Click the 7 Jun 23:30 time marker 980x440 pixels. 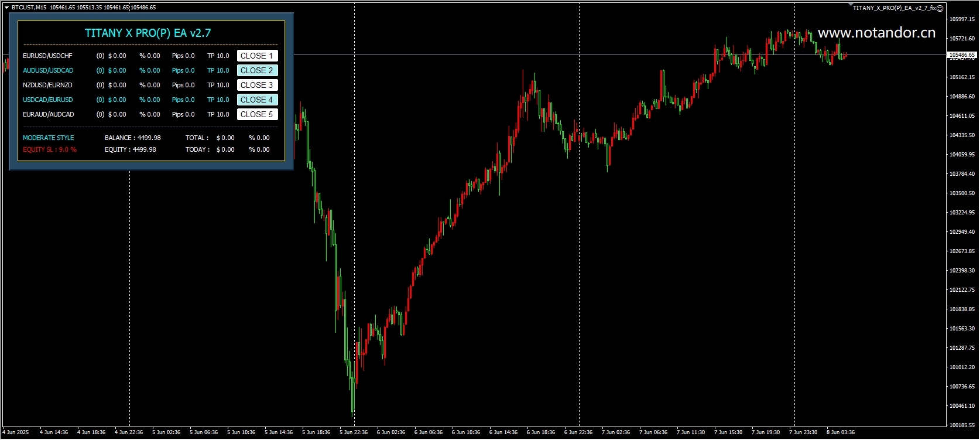803,432
